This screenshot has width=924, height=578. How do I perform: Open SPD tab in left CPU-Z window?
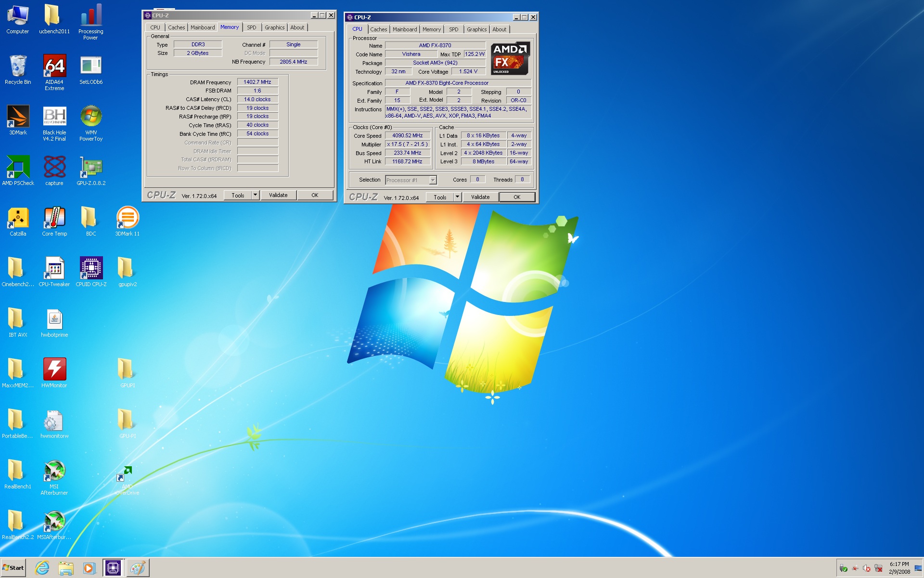point(252,27)
